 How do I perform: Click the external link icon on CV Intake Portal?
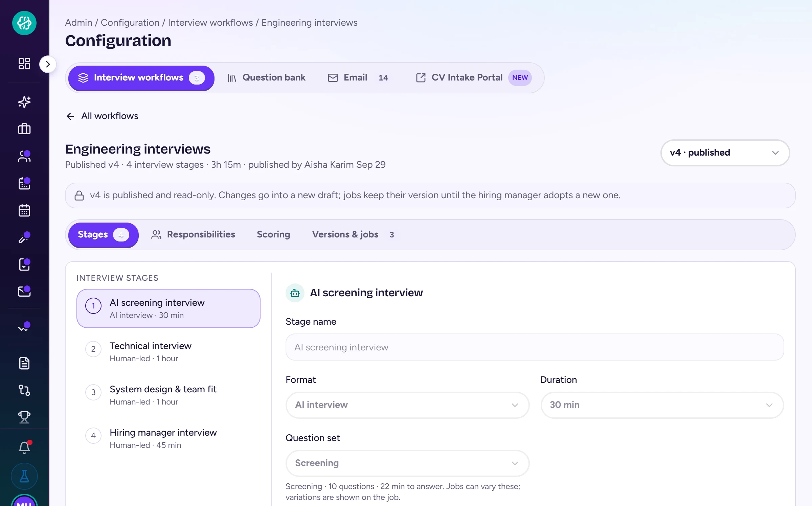point(421,78)
